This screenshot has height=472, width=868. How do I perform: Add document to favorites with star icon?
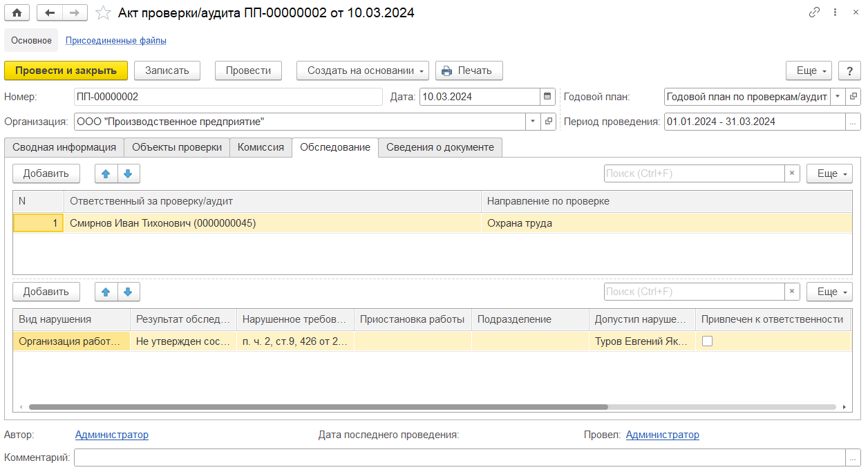[103, 13]
